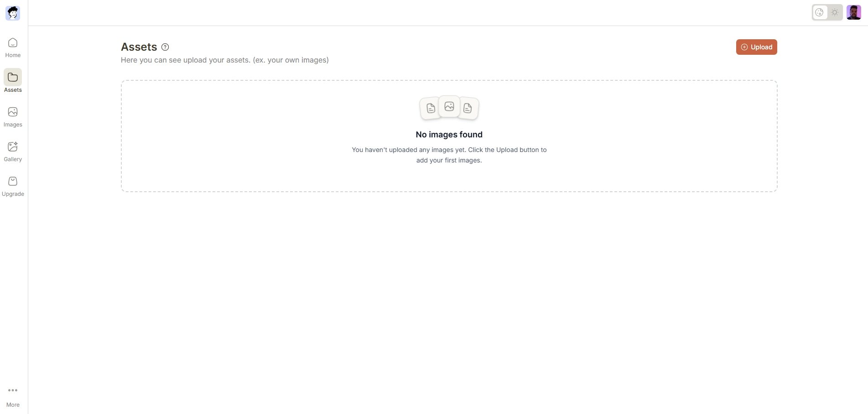Click the More label in the sidebar
The height and width of the screenshot is (414, 868).
pos(13,405)
